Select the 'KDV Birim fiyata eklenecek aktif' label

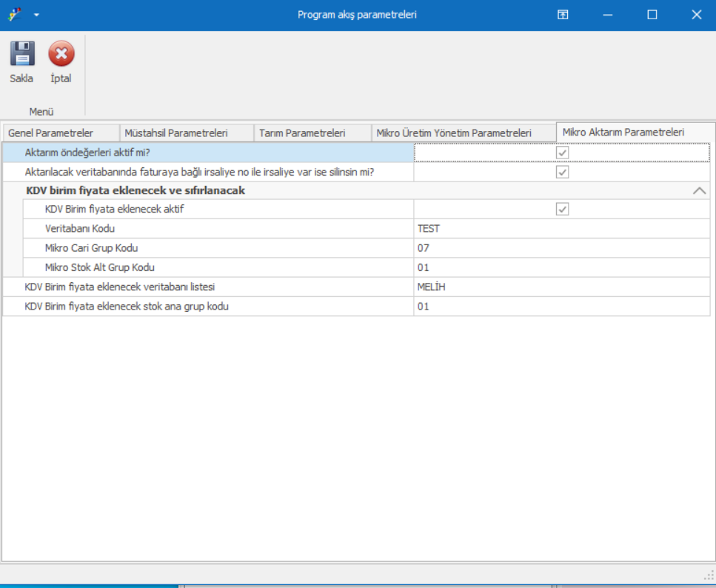click(114, 210)
